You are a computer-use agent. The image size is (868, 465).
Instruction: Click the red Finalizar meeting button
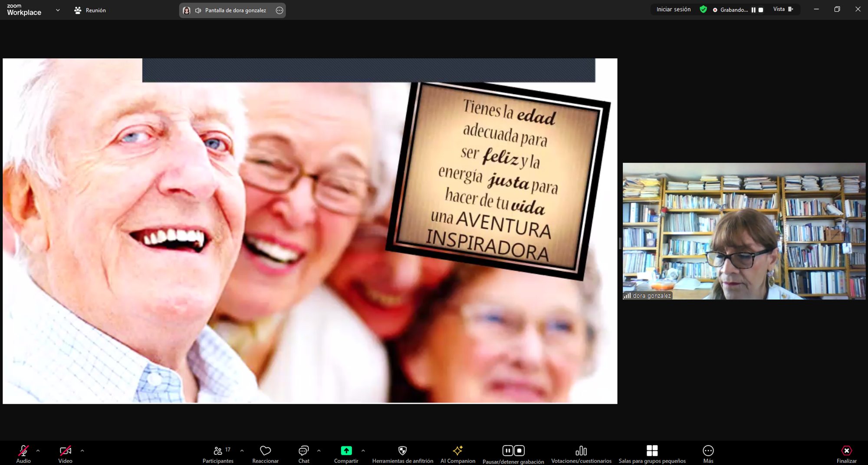(846, 453)
